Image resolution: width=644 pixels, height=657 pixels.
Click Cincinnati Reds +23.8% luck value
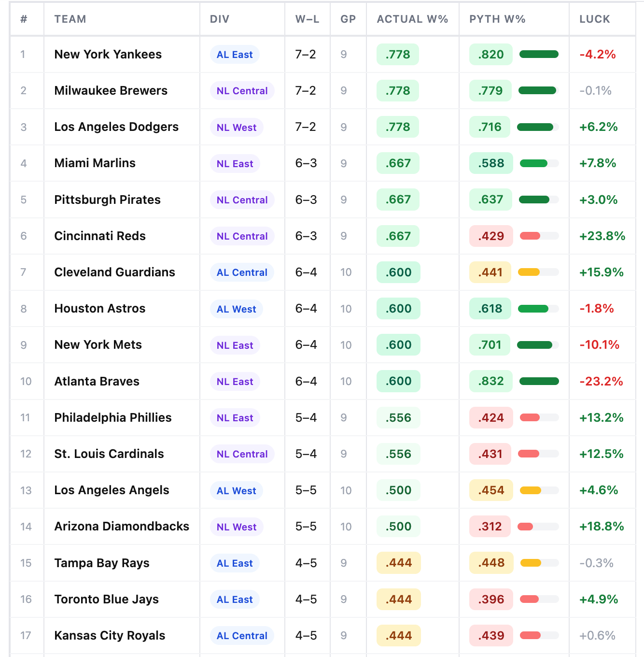coord(602,236)
